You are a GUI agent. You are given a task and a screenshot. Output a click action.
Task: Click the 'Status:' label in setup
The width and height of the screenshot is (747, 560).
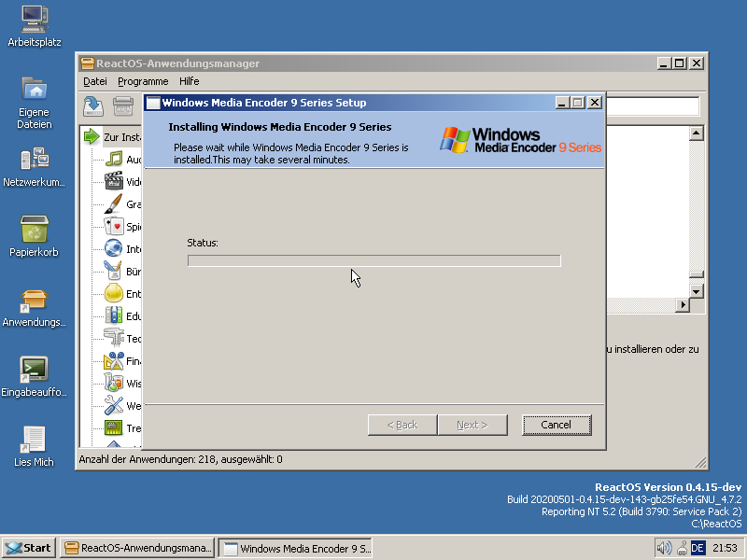(x=203, y=243)
